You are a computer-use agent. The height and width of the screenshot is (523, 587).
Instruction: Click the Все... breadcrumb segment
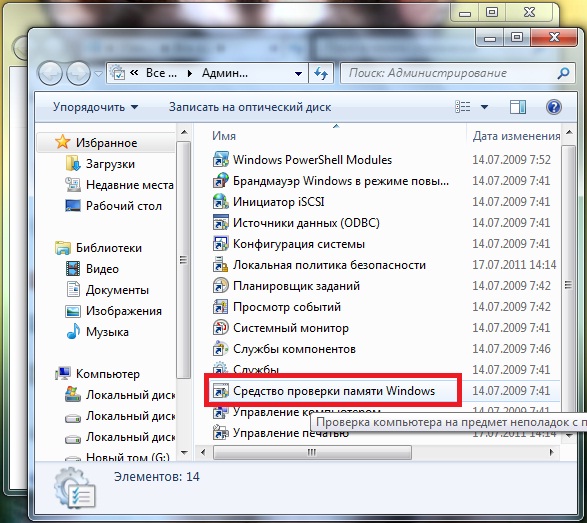coord(161,73)
